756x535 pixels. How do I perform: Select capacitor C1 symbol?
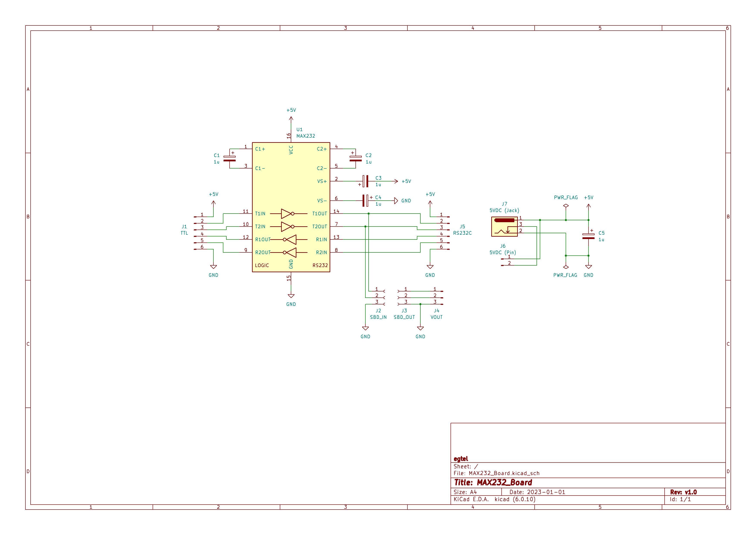(230, 159)
